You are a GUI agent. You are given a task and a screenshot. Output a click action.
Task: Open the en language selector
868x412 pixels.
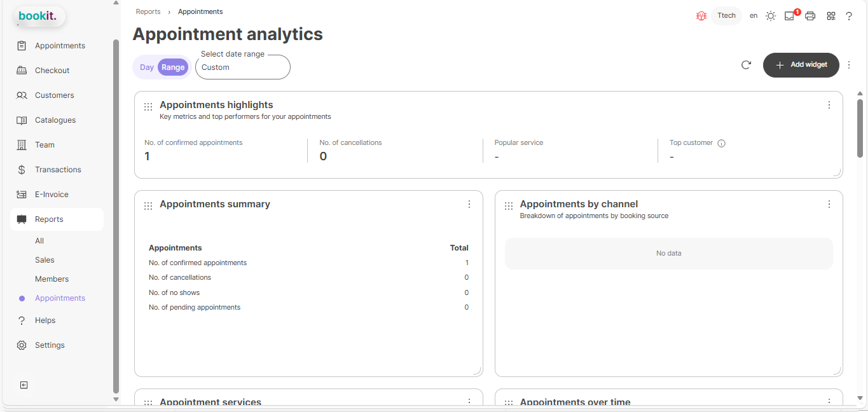pyautogui.click(x=754, y=16)
